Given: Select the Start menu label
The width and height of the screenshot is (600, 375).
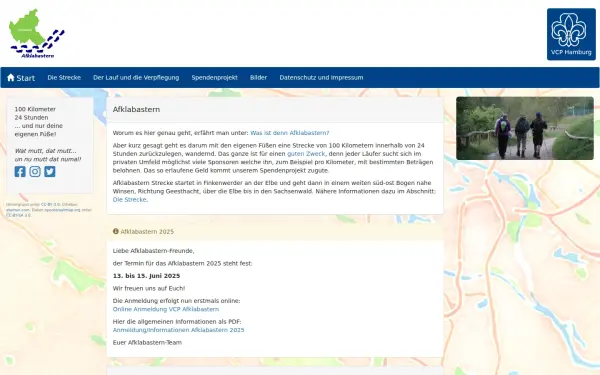Looking at the screenshot, I should (26, 78).
